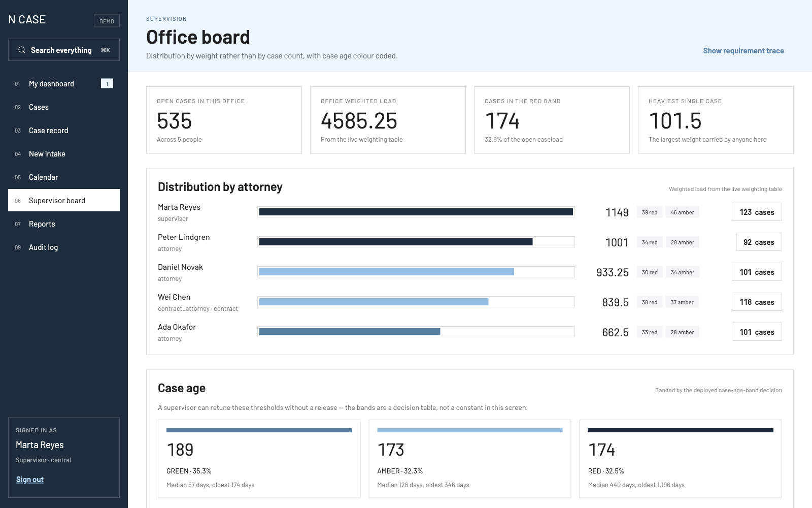This screenshot has width=812, height=508.
Task: Click Wei Chen 118 cases button
Action: pos(757,302)
